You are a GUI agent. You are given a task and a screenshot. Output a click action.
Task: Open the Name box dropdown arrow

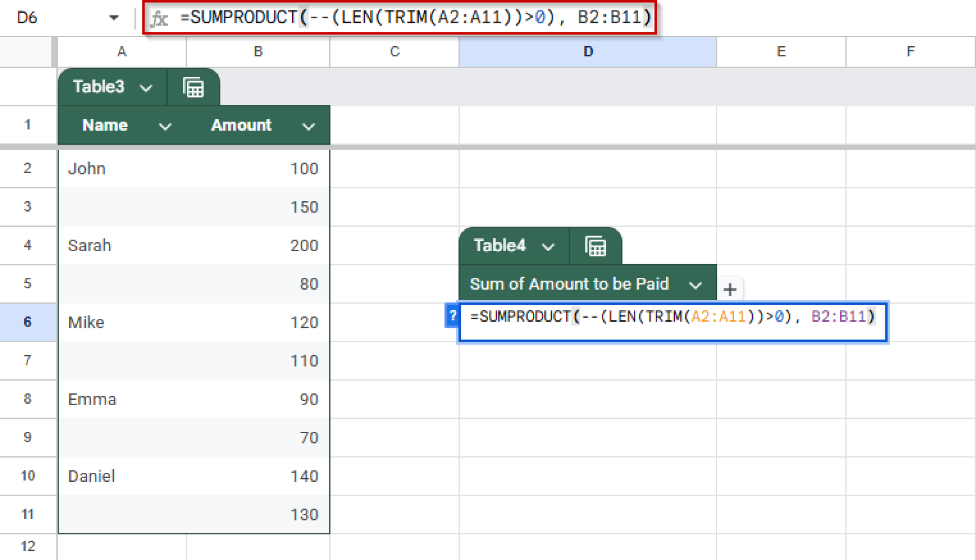114,18
